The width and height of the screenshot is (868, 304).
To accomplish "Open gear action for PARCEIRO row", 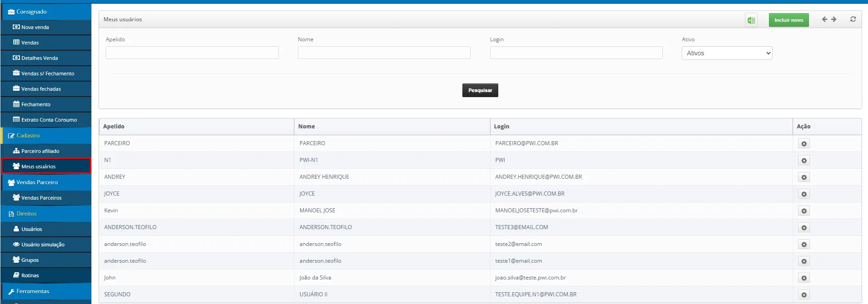I will [804, 144].
